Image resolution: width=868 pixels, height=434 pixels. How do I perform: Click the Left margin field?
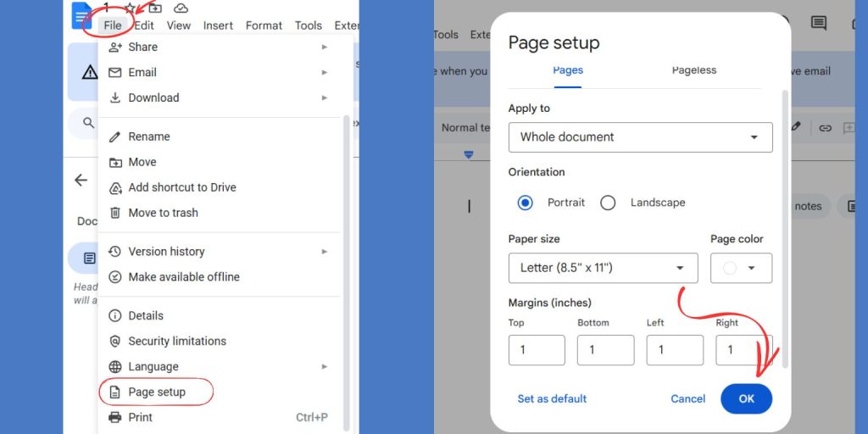point(675,350)
